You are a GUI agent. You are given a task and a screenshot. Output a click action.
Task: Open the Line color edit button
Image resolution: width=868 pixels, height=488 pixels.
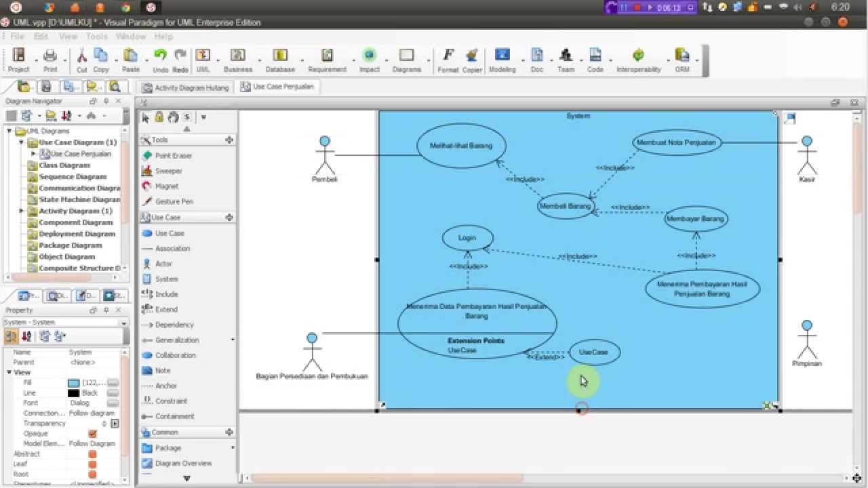pyautogui.click(x=113, y=393)
